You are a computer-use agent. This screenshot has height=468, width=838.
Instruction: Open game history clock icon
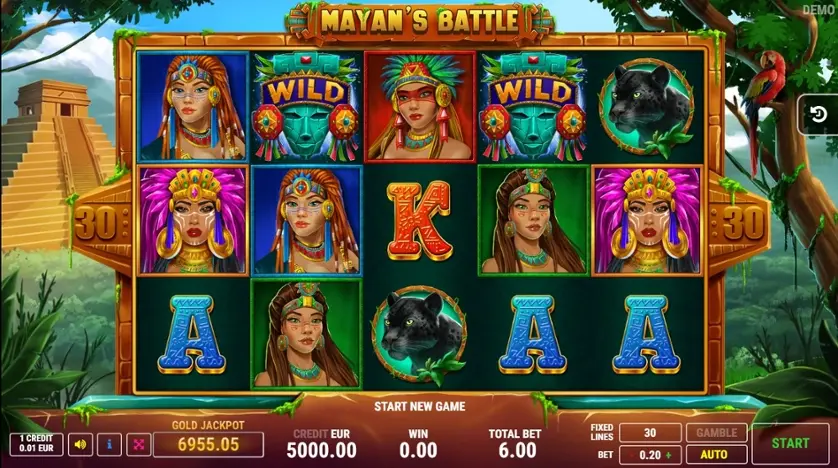coord(818,114)
